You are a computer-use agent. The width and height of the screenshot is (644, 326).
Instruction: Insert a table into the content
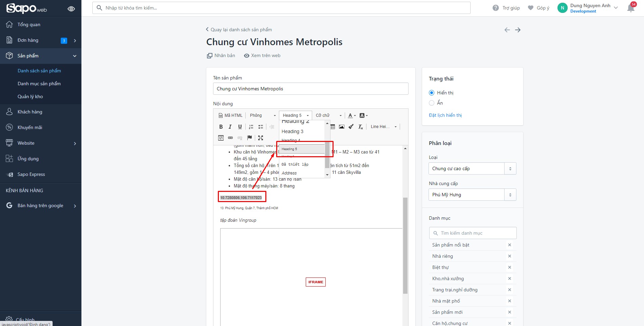[333, 127]
